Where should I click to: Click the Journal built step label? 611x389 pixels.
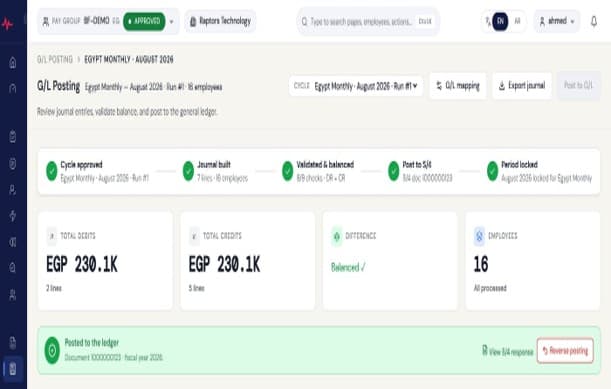point(214,164)
